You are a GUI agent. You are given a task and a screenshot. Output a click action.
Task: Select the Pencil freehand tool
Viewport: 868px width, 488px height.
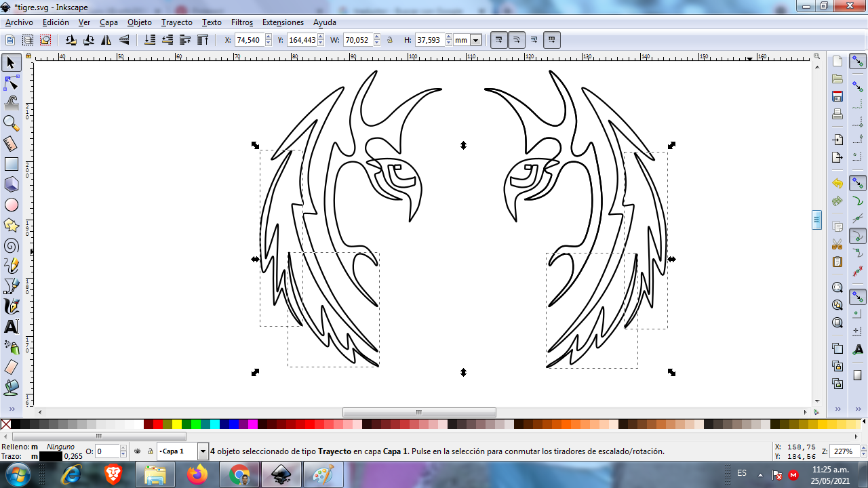(11, 266)
